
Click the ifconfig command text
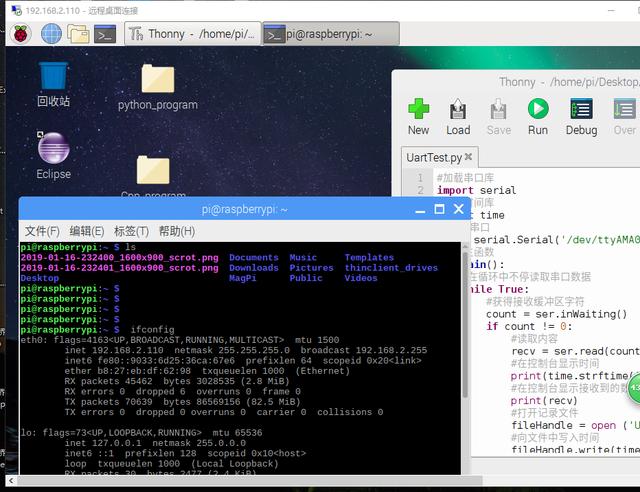[x=152, y=330]
